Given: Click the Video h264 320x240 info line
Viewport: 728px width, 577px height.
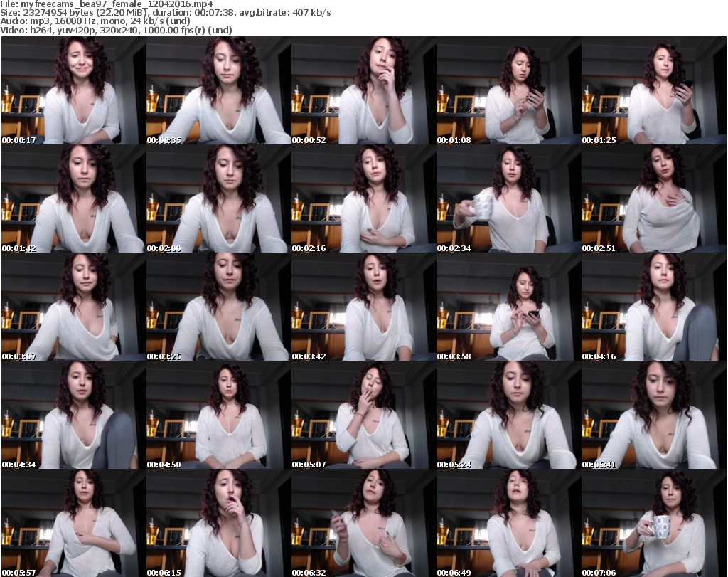Looking at the screenshot, I should click(116, 30).
